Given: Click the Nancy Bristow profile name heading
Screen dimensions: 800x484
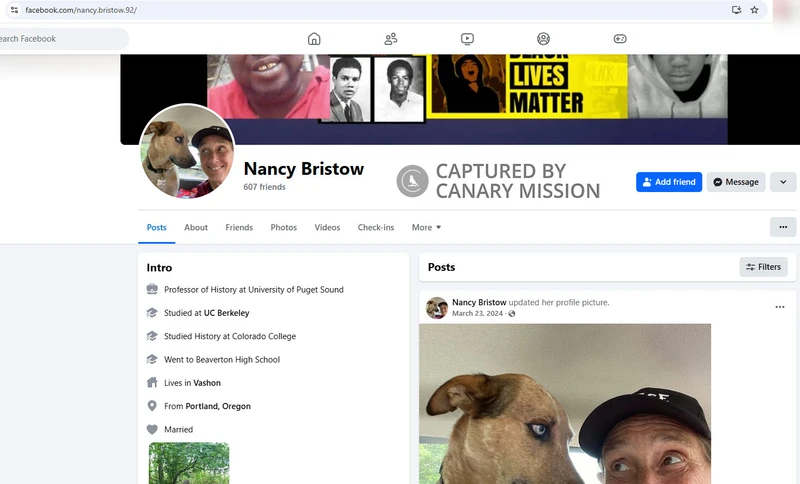Looking at the screenshot, I should point(304,169).
